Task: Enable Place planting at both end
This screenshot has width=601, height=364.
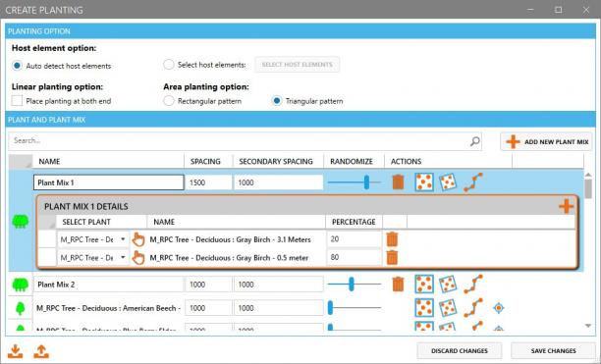Action: pyautogui.click(x=17, y=101)
